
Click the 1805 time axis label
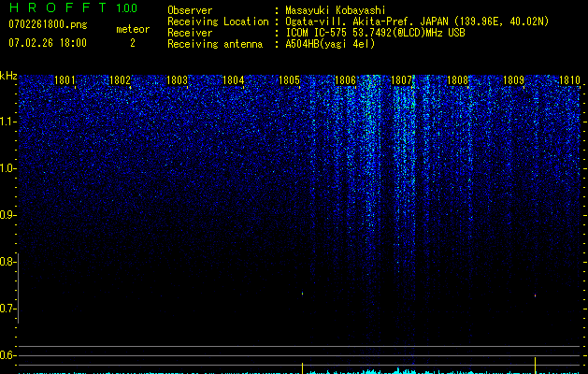[290, 79]
